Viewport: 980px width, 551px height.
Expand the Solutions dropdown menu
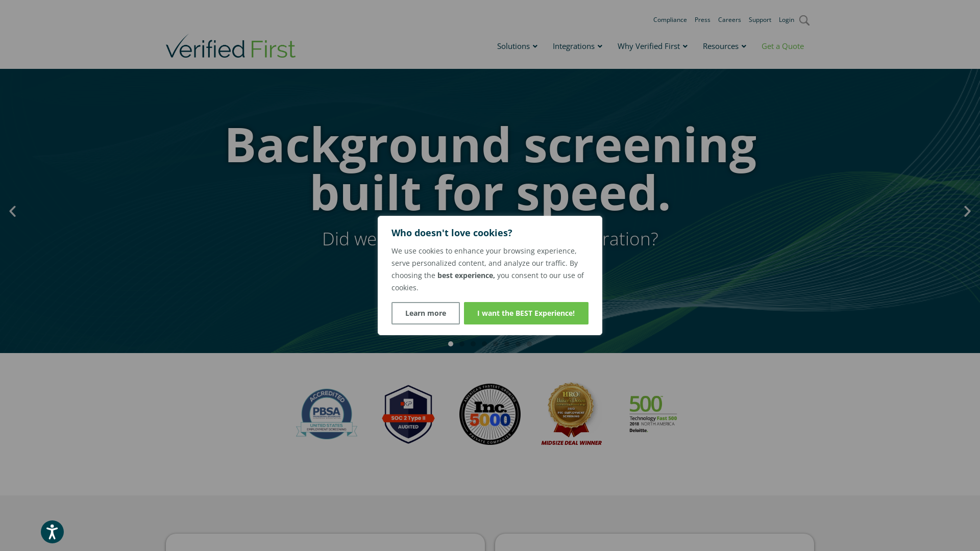(517, 46)
